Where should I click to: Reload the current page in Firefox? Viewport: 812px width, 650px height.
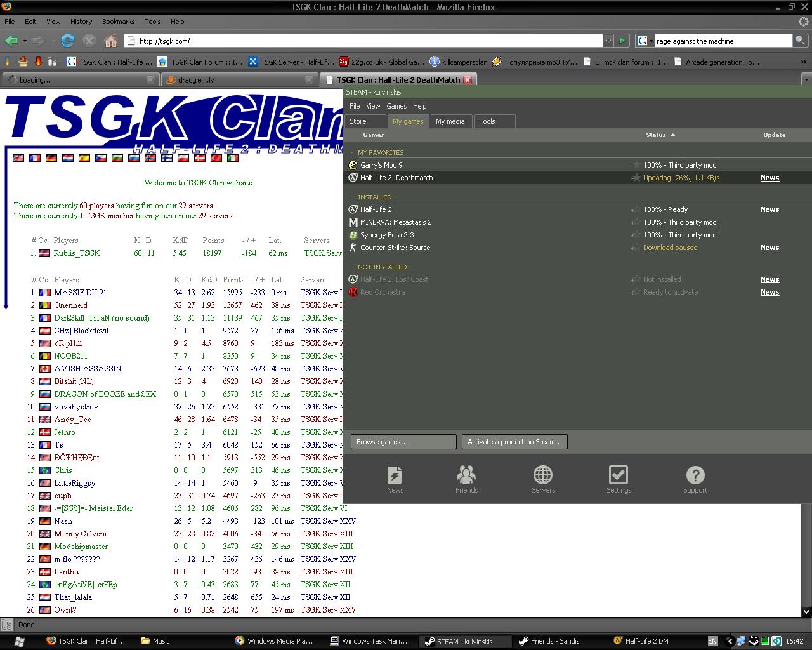[x=67, y=41]
